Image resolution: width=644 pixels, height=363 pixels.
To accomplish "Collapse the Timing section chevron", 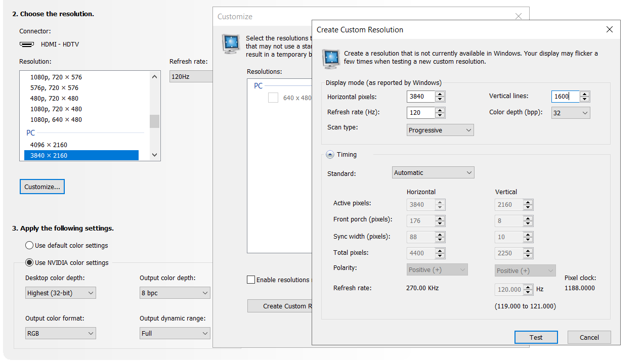I will pyautogui.click(x=330, y=155).
